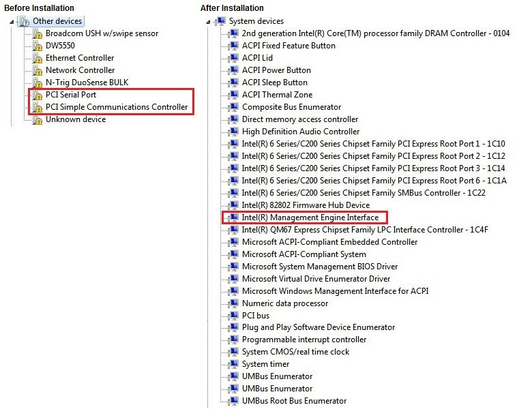Image resolution: width=519 pixels, height=420 pixels.
Task: Click the PCI bus device icon
Action: pyautogui.click(x=233, y=316)
